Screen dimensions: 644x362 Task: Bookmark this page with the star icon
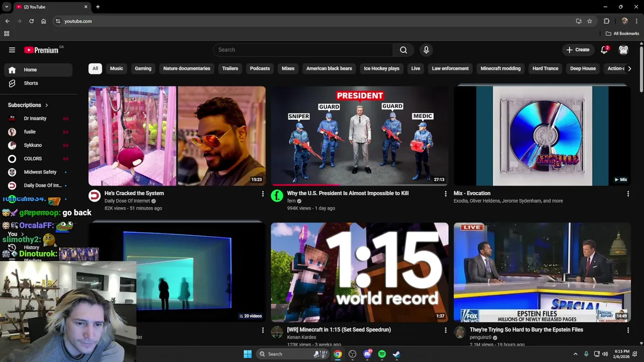click(x=590, y=21)
